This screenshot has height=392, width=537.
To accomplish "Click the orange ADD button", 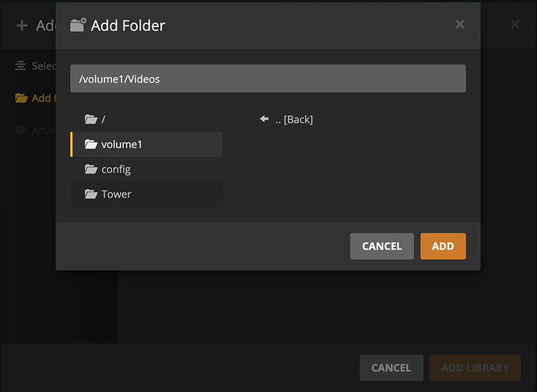I will [x=443, y=246].
